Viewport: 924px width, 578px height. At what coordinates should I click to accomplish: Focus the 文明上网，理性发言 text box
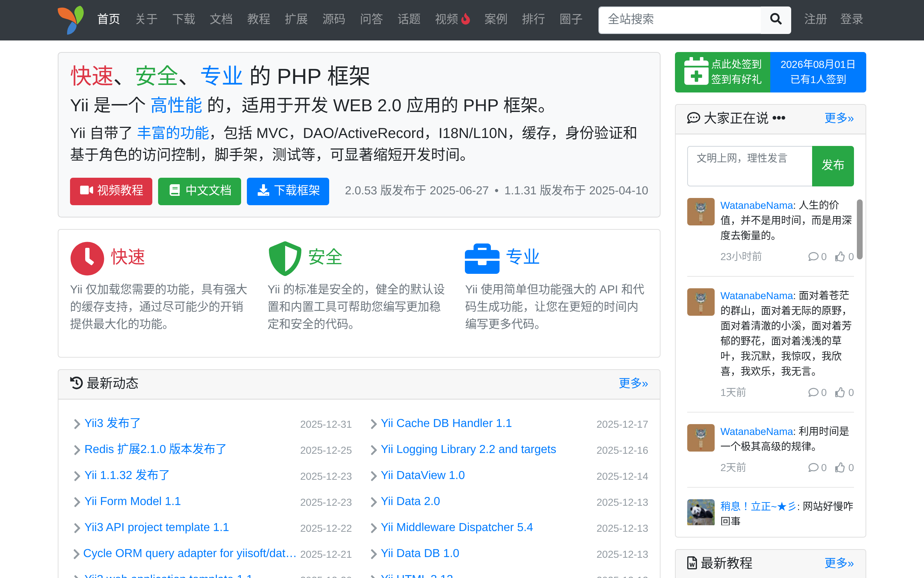750,166
